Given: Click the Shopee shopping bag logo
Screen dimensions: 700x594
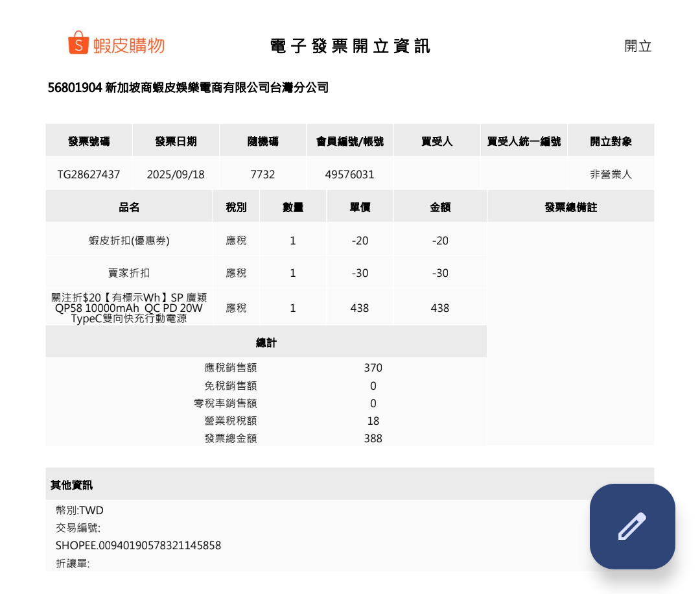Looking at the screenshot, I should 78,43.
